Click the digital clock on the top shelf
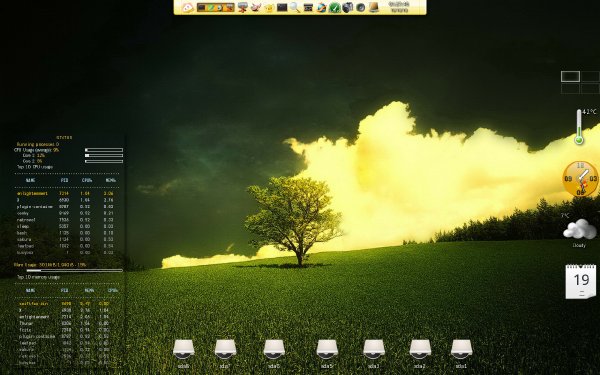This screenshot has height=375, width=600. (399, 7)
